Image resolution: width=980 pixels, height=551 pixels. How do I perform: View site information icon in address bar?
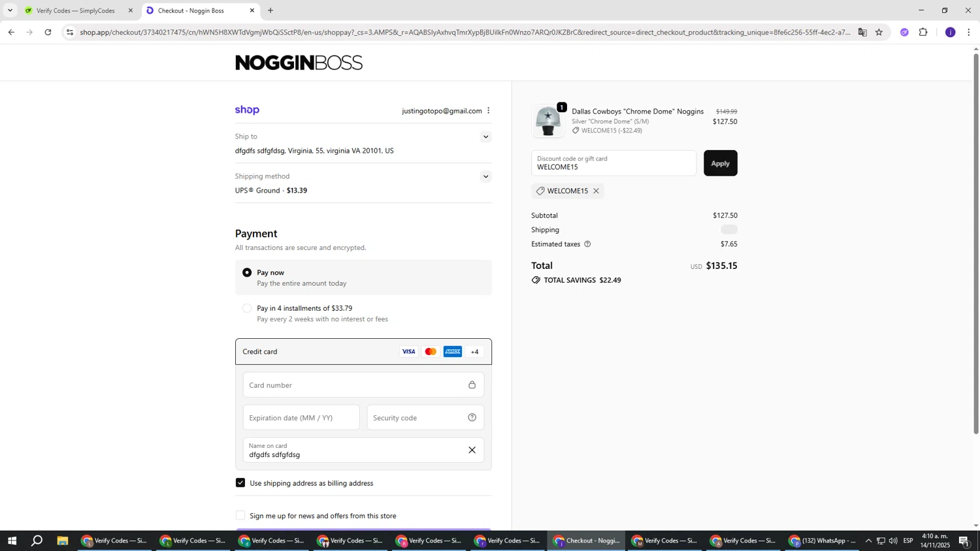(x=70, y=32)
